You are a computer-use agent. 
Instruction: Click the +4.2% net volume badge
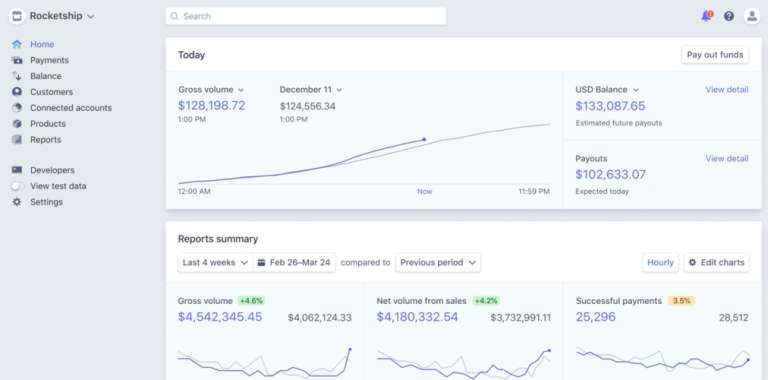pyautogui.click(x=486, y=301)
